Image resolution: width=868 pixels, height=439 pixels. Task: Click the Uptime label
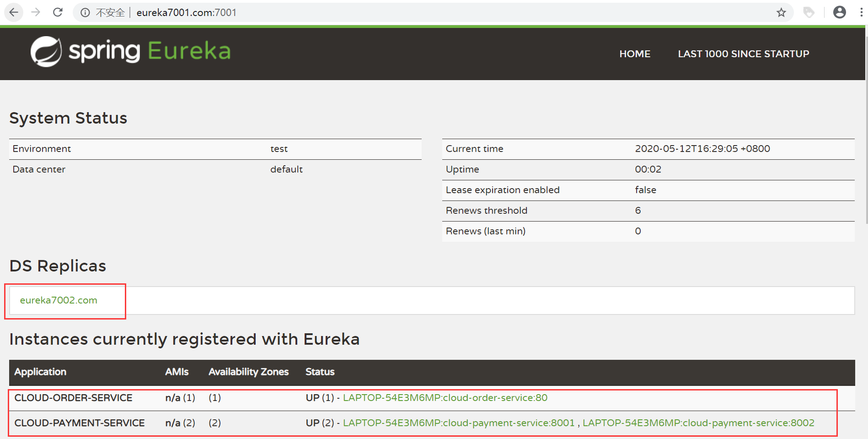pyautogui.click(x=462, y=169)
